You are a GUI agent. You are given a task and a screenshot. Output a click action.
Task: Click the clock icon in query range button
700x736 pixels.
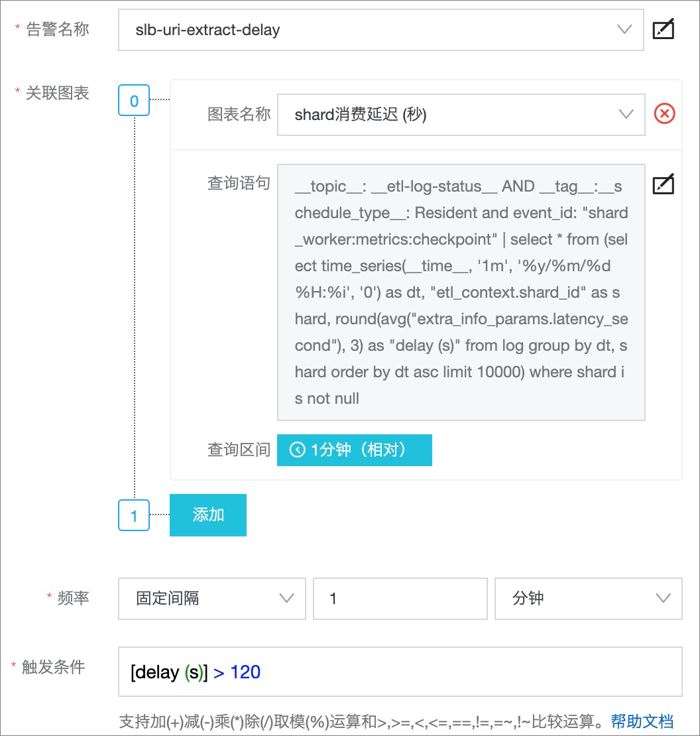(x=298, y=450)
